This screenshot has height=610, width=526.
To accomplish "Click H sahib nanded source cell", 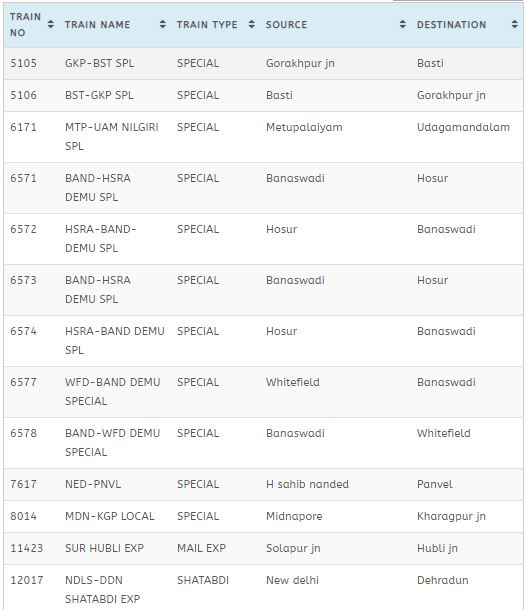I will [x=307, y=484].
